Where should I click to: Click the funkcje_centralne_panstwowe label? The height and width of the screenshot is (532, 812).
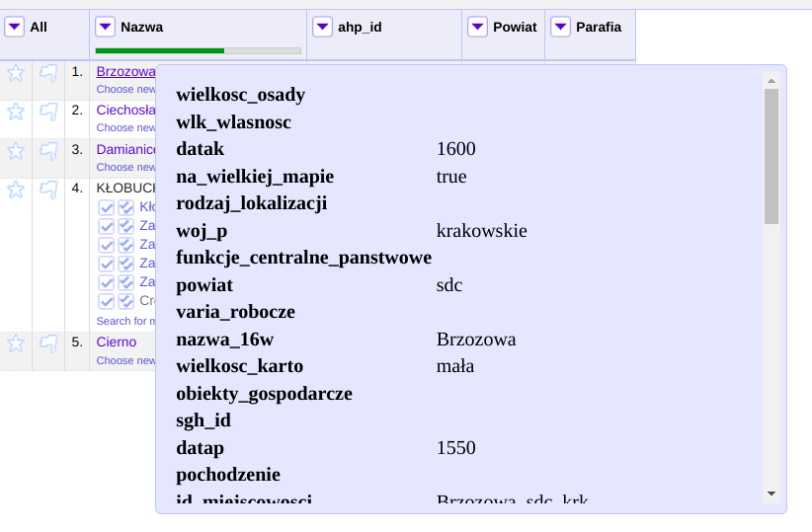pos(303,258)
